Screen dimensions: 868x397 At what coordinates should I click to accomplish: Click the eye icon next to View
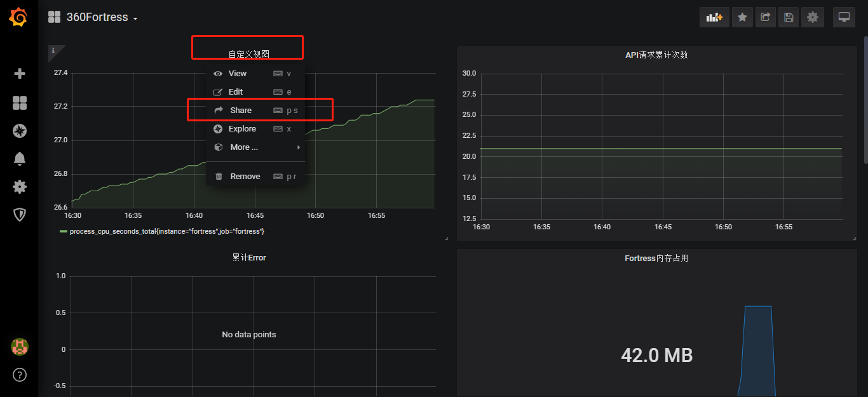pos(218,74)
